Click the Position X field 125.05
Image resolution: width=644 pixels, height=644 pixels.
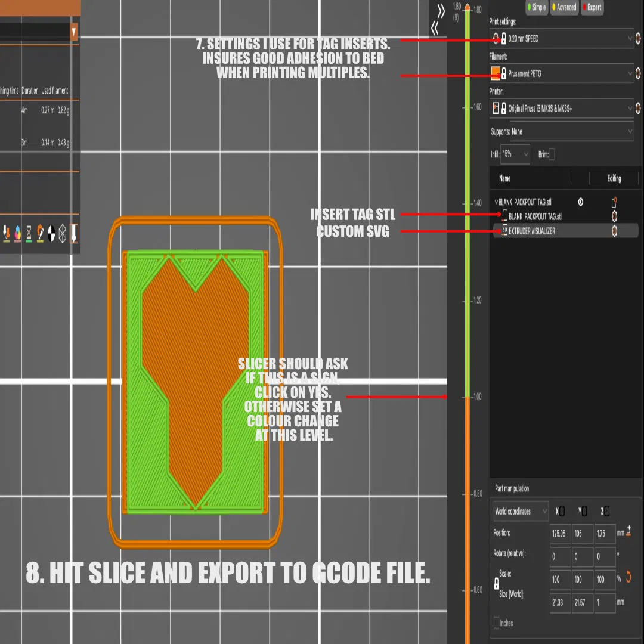tap(560, 534)
